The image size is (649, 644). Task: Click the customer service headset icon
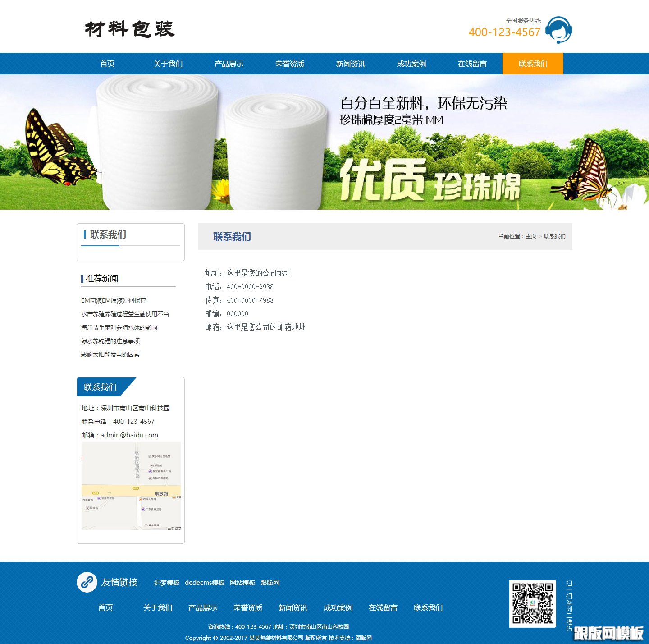point(559,31)
